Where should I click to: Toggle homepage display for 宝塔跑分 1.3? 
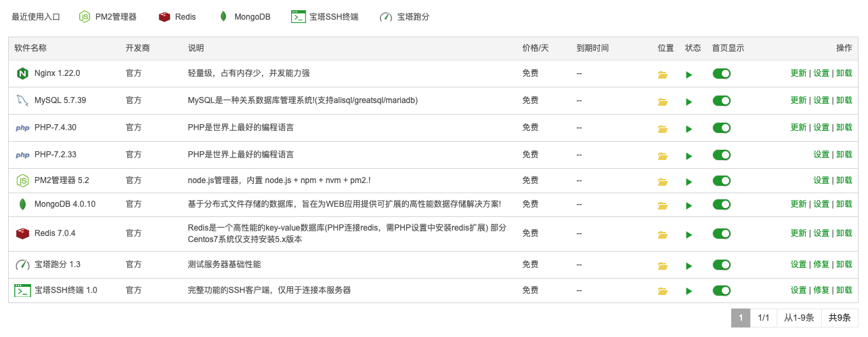(x=722, y=264)
